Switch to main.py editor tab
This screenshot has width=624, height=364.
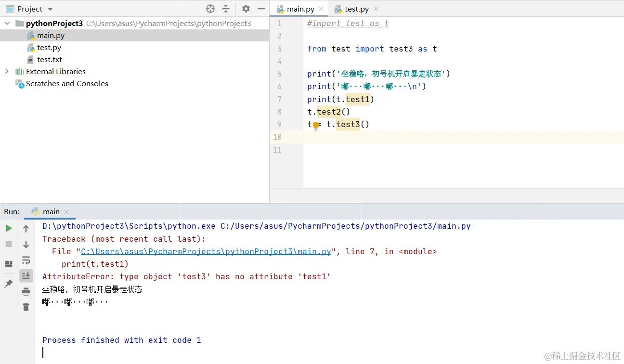click(300, 9)
